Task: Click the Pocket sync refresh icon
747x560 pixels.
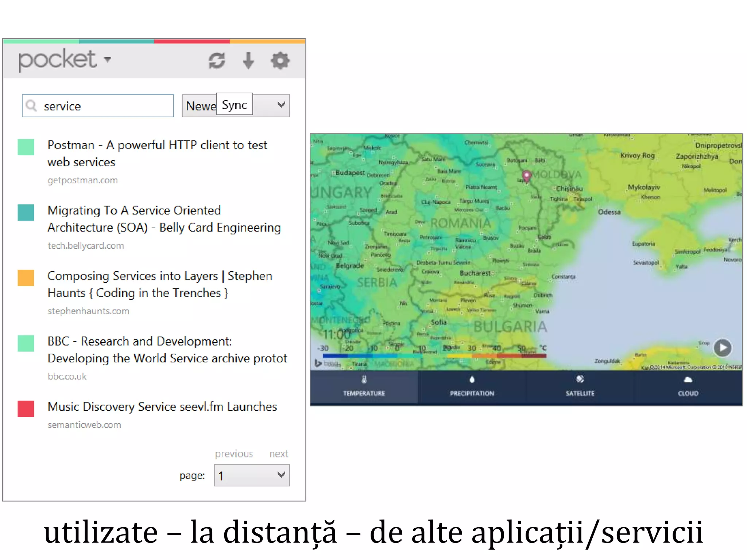Action: (x=217, y=61)
